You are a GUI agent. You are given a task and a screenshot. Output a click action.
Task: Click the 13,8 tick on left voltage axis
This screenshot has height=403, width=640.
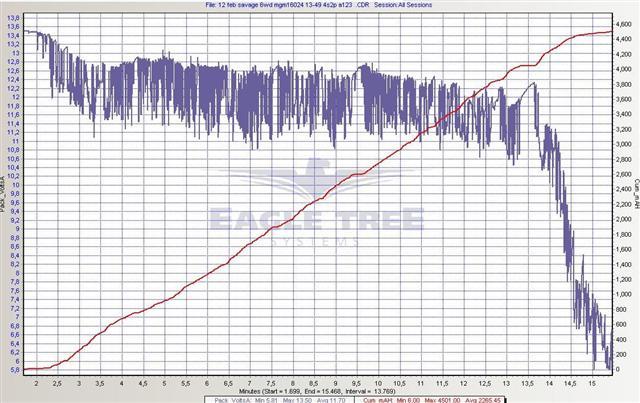(14, 34)
